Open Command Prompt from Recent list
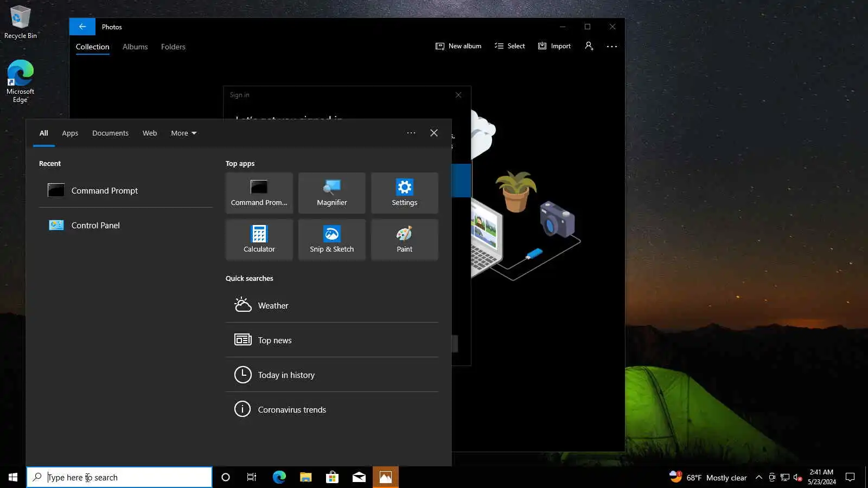The width and height of the screenshot is (868, 488). [126, 190]
